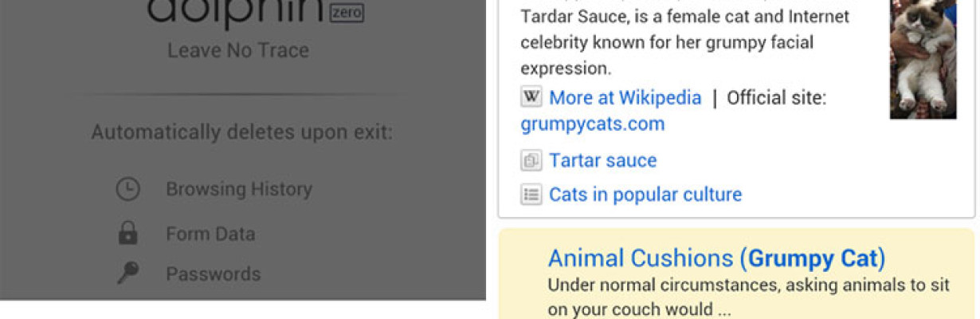The height and width of the screenshot is (319, 980).
Task: Select the Passwords label
Action: 213,274
